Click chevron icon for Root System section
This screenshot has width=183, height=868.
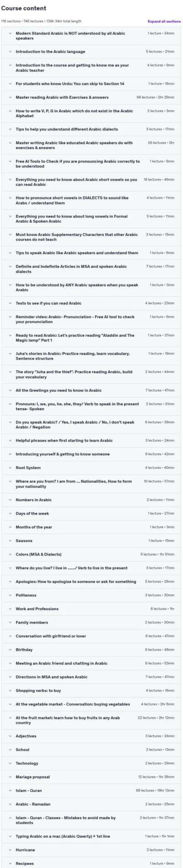pyautogui.click(x=10, y=468)
